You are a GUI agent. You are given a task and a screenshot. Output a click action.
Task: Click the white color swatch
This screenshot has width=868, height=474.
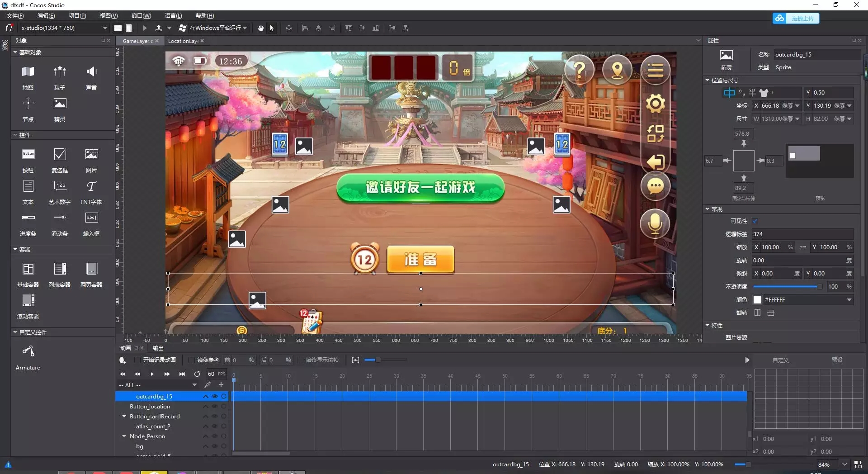click(757, 299)
